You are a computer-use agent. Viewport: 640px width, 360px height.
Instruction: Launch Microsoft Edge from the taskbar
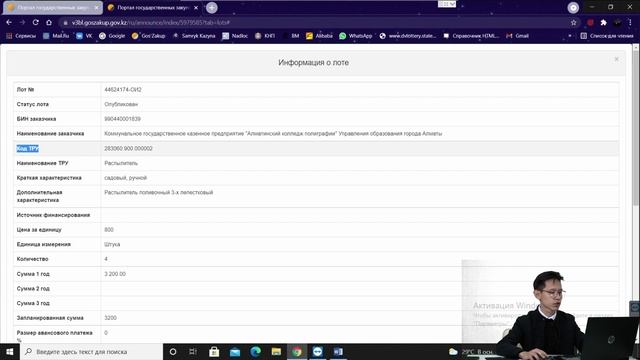coord(256,351)
